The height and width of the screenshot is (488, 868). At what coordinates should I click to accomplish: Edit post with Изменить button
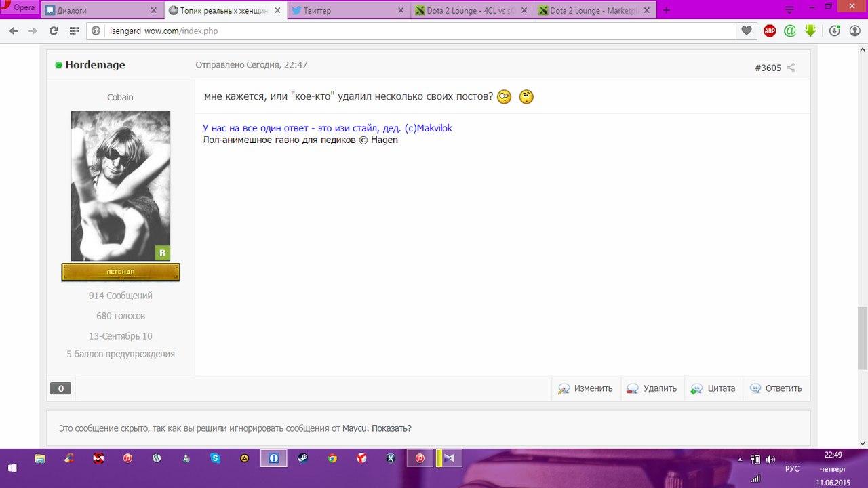(x=585, y=388)
